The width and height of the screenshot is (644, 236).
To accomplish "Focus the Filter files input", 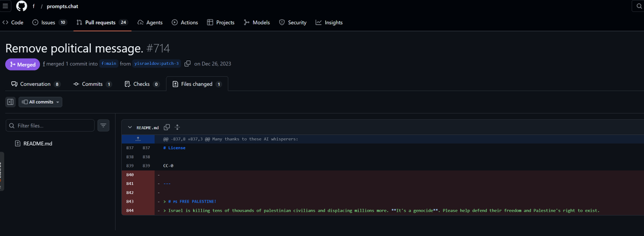I will (x=49, y=125).
